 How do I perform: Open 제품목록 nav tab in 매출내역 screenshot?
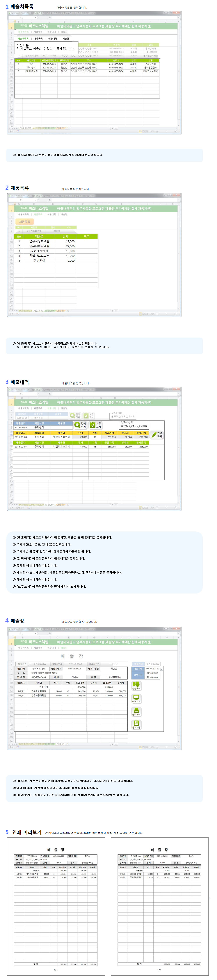(38, 409)
